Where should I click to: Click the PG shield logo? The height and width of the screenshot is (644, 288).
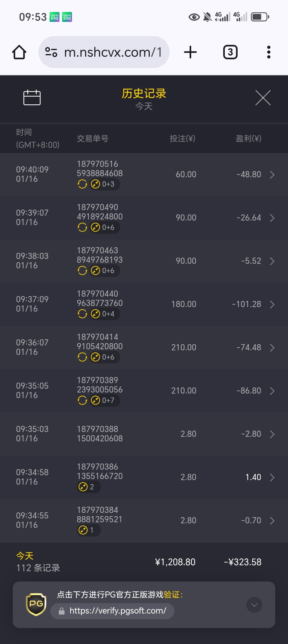pyautogui.click(x=36, y=604)
